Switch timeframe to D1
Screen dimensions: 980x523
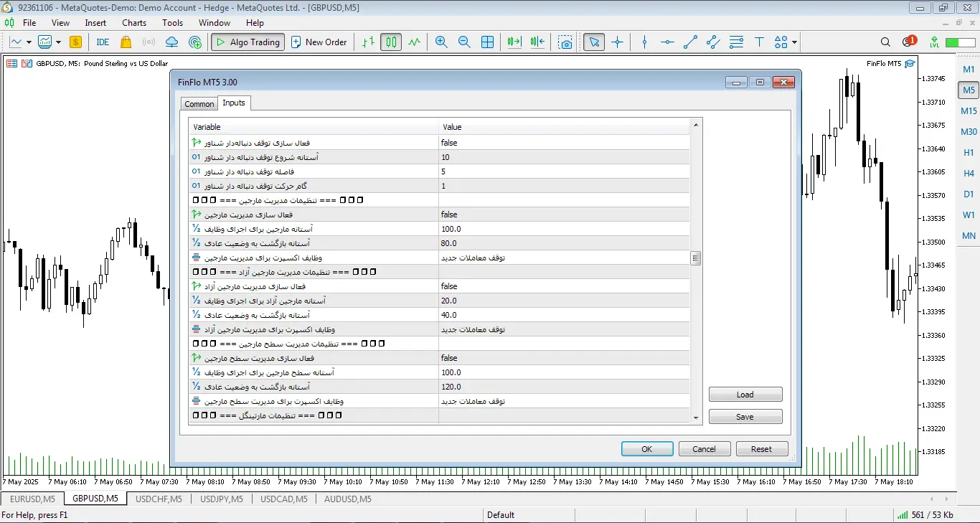(969, 194)
